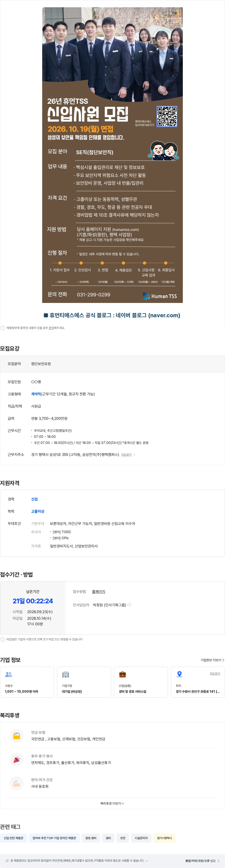Click the 21일 00:22:24 remaining time
Screen dimensions: 225x868
click(x=33, y=601)
